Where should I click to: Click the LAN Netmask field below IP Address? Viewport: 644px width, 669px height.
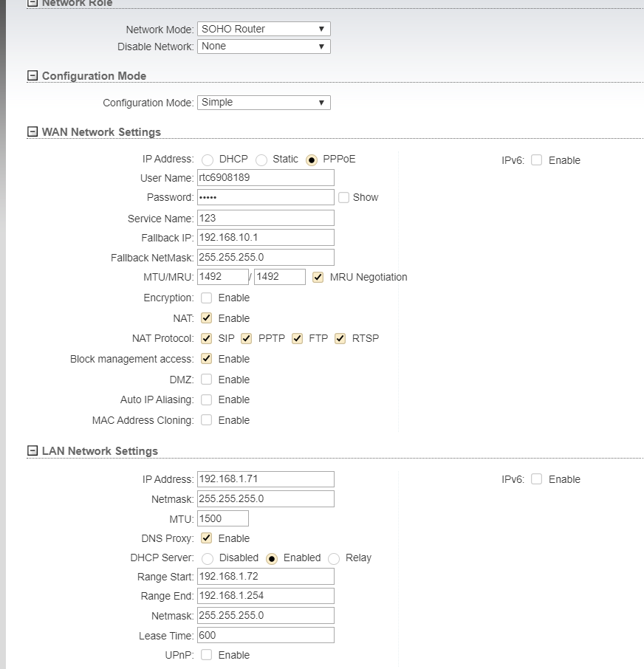point(265,498)
